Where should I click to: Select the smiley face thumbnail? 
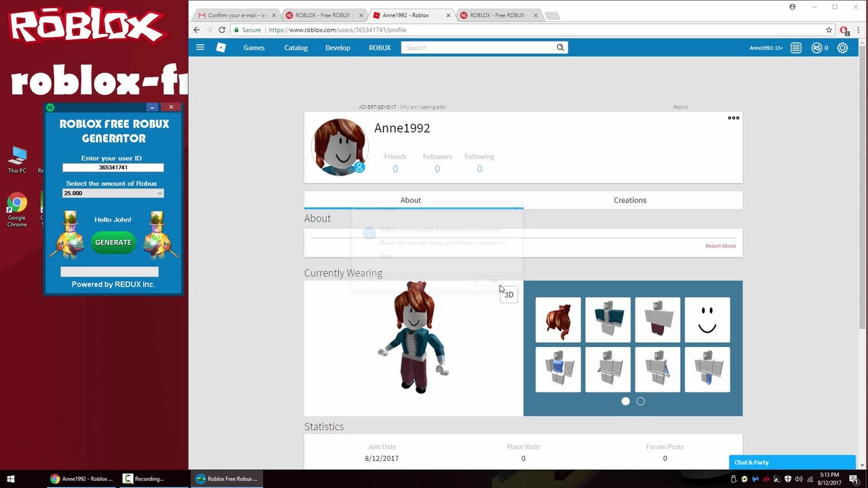point(707,320)
